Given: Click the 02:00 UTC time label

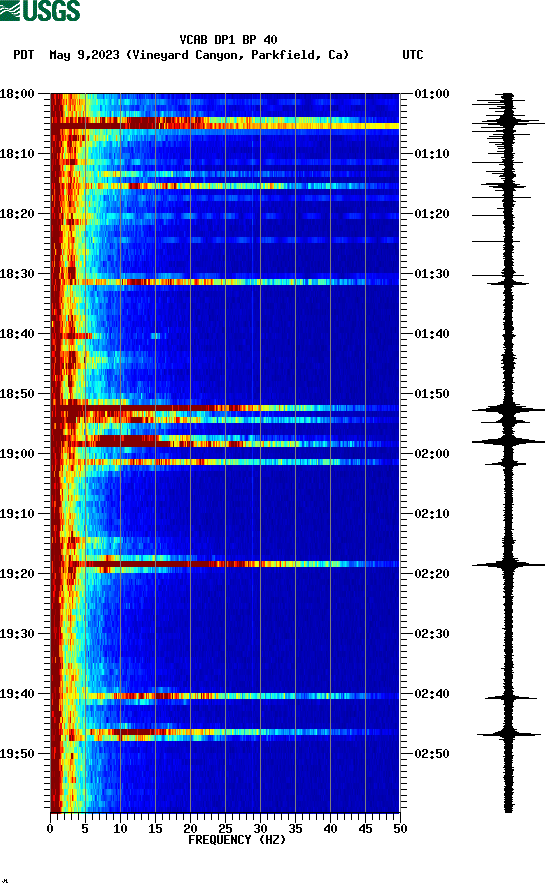Looking at the screenshot, I should [432, 454].
